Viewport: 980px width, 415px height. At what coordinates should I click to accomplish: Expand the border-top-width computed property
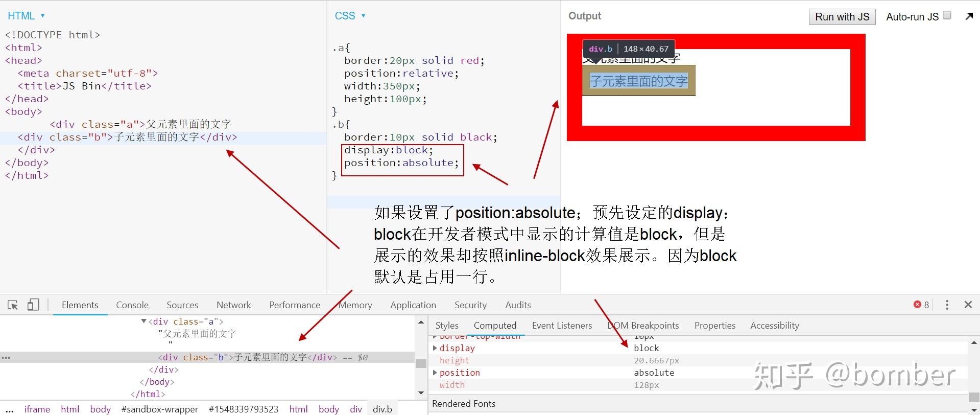(x=435, y=337)
